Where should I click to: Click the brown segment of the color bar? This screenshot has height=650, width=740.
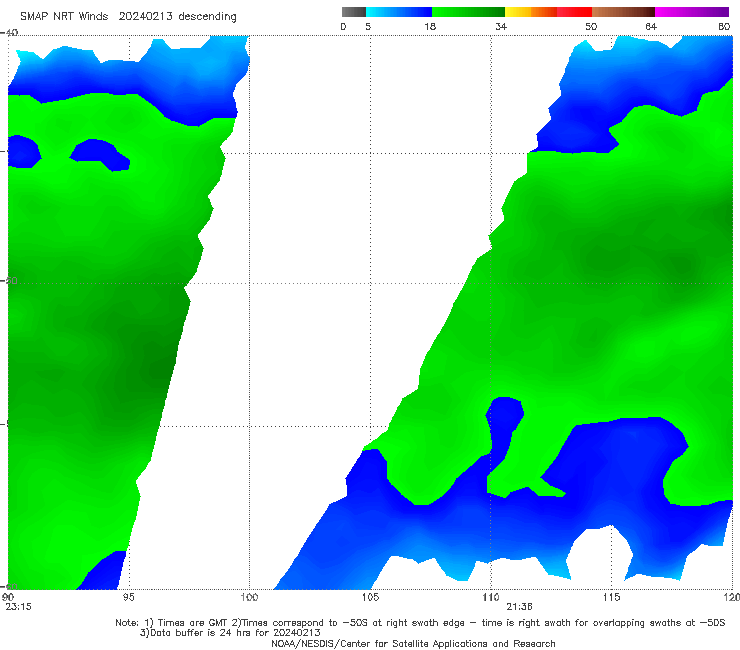point(623,12)
